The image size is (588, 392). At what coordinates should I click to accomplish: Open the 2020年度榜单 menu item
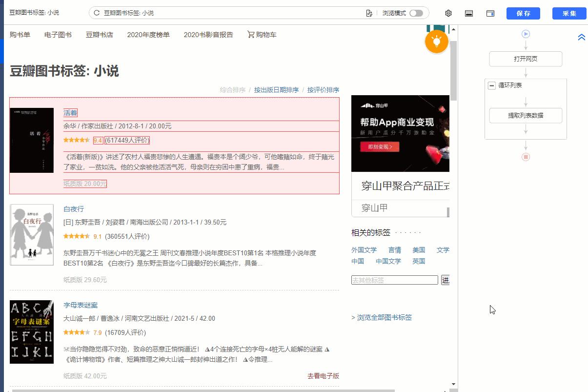tap(148, 35)
